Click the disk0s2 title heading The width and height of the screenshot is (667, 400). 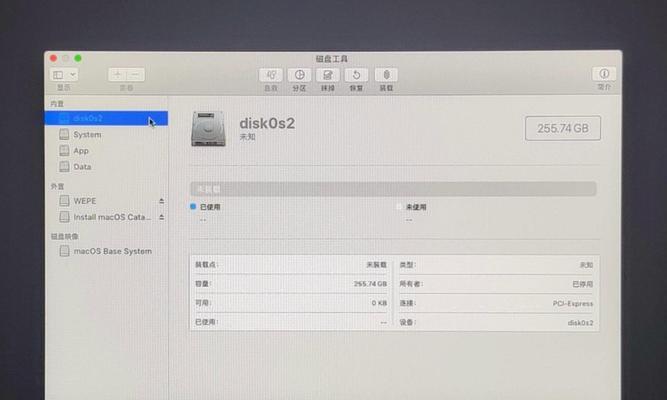[x=267, y=123]
